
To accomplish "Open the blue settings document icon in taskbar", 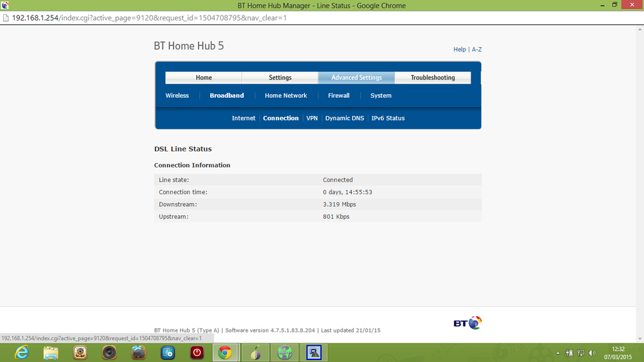I will tap(168, 352).
